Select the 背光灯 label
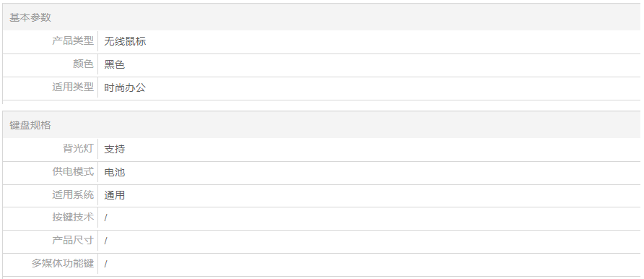 [78, 148]
